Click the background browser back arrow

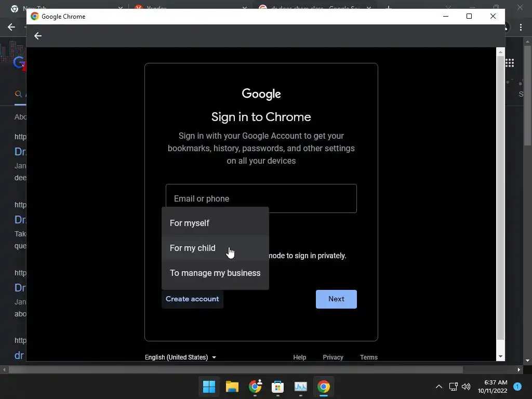pyautogui.click(x=11, y=27)
